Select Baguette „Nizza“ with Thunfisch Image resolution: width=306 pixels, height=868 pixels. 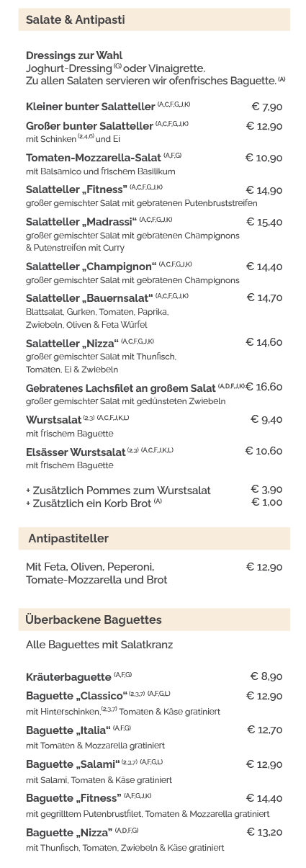[71, 833]
